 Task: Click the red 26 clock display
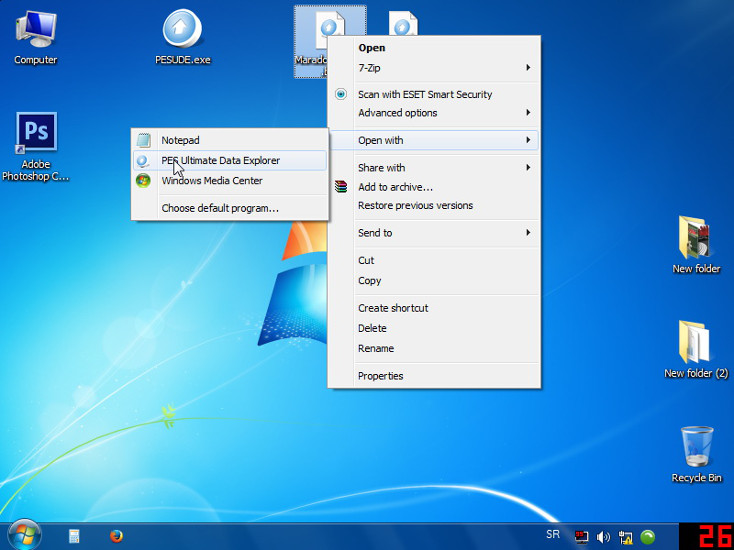click(706, 536)
